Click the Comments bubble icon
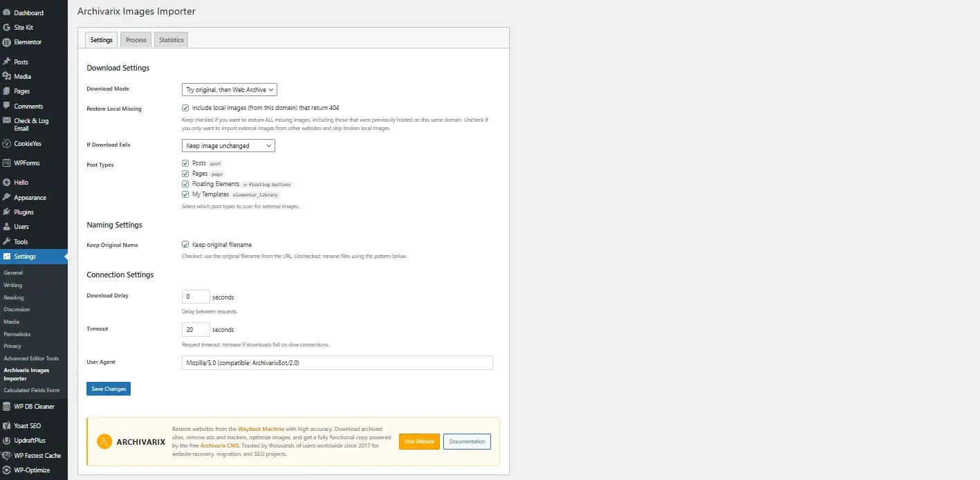Image resolution: width=980 pixels, height=480 pixels. [6, 107]
